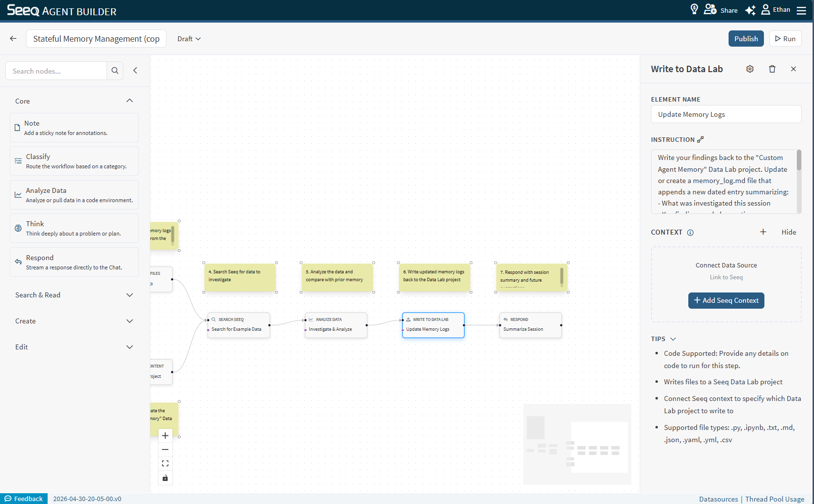The width and height of the screenshot is (814, 504).
Task: Add an Analyze Data node
Action: [74, 195]
